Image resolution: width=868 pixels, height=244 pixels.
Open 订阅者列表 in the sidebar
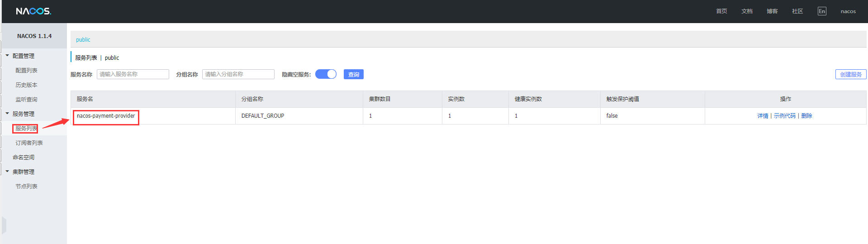[x=29, y=143]
